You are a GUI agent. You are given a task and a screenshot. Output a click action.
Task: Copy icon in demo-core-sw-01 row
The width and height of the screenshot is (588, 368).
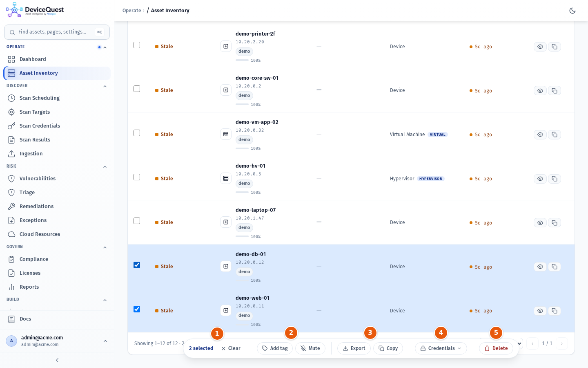point(555,91)
